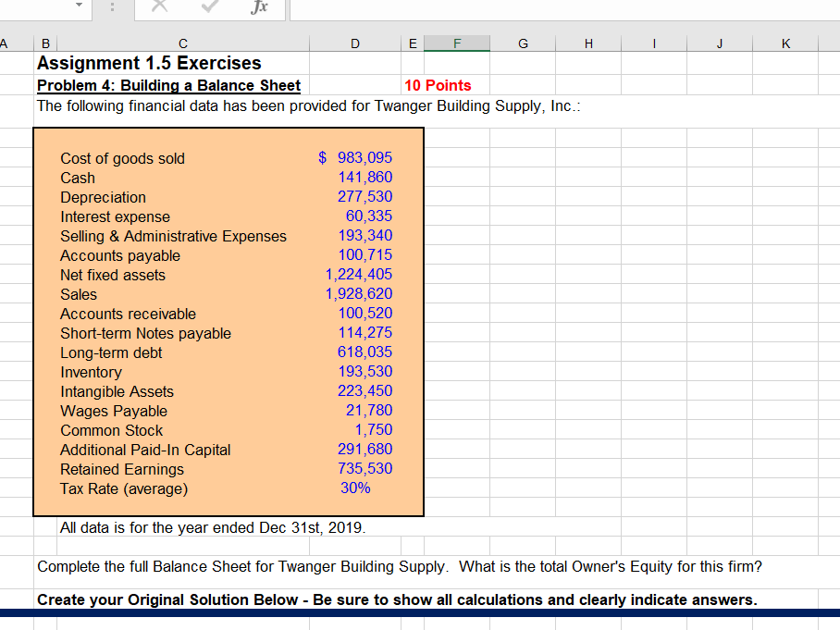This screenshot has height=630, width=840.
Task: Click the '1,750' value
Action: [x=374, y=429]
